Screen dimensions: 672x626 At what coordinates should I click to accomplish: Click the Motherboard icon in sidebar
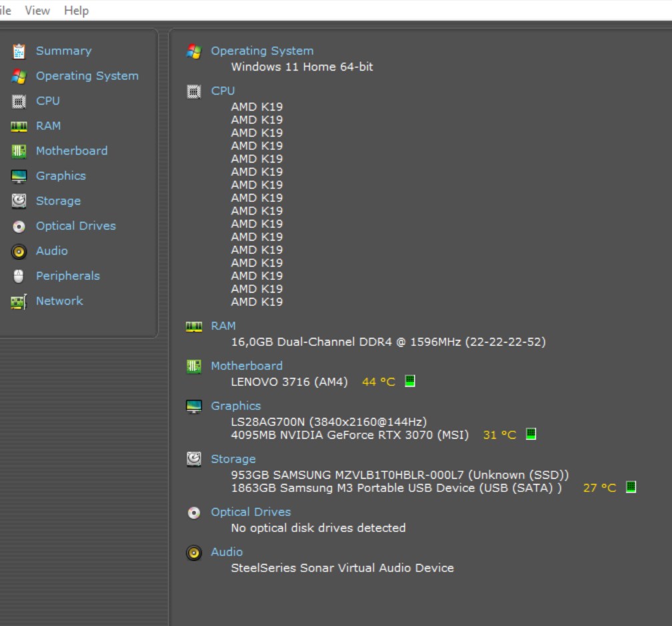(19, 151)
